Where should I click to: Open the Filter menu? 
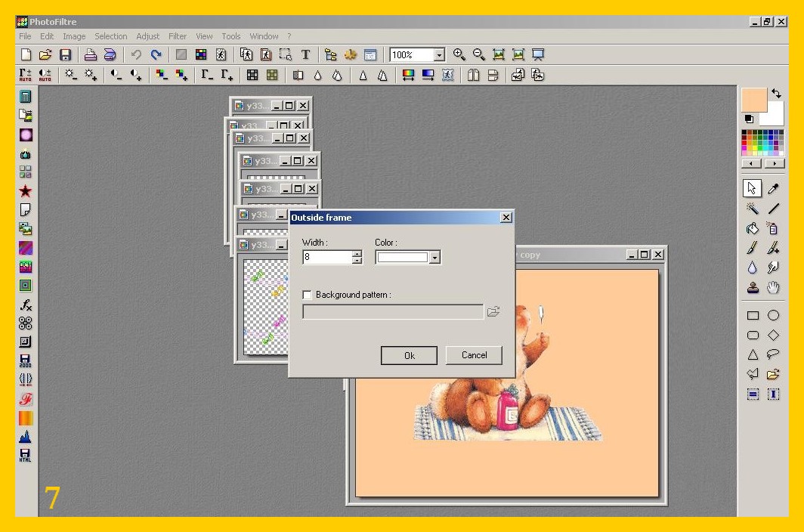coord(178,36)
